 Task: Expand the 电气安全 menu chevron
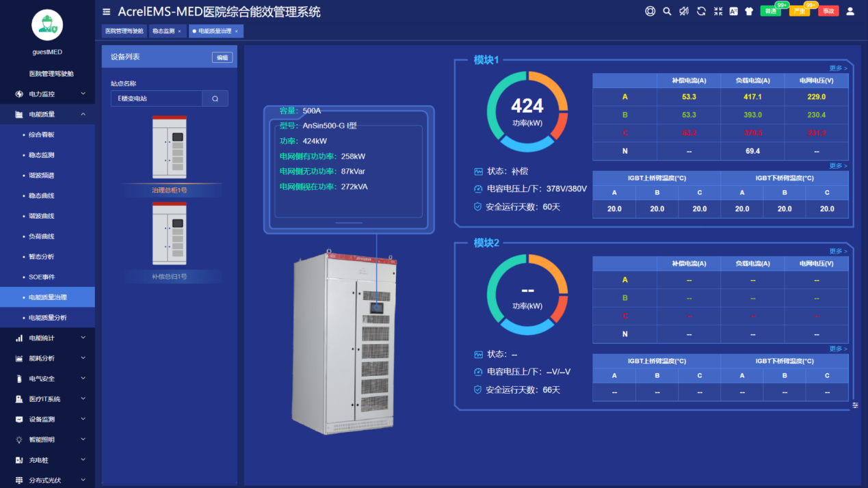click(83, 379)
